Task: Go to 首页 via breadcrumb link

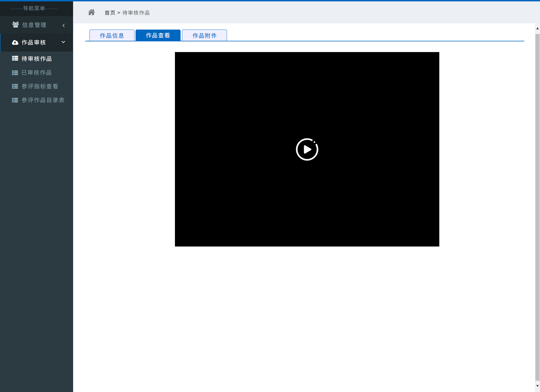Action: click(x=110, y=13)
